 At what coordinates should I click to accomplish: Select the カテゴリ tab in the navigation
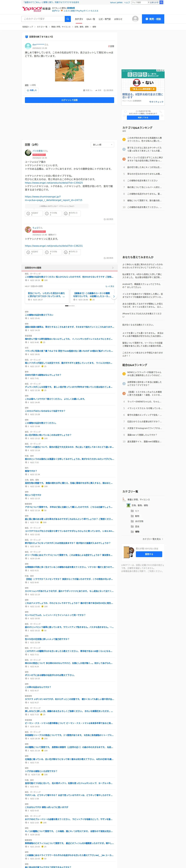(x=79, y=19)
